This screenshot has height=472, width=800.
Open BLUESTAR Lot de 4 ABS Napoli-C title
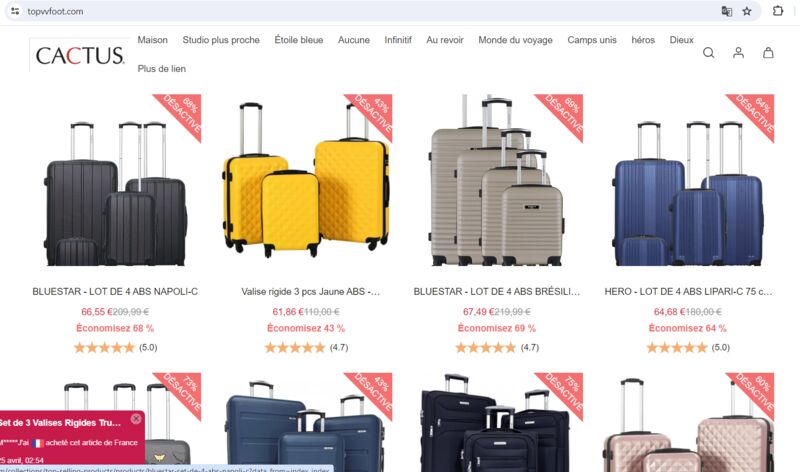click(x=115, y=291)
